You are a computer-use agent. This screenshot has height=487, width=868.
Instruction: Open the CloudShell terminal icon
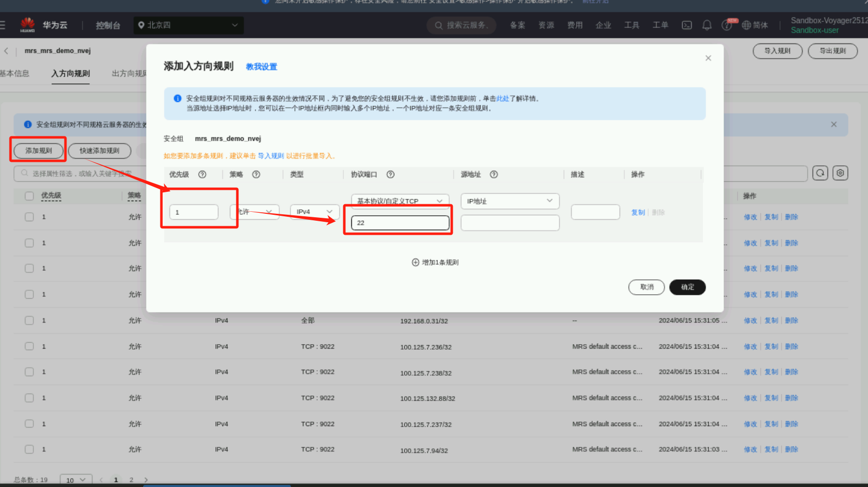[687, 25]
